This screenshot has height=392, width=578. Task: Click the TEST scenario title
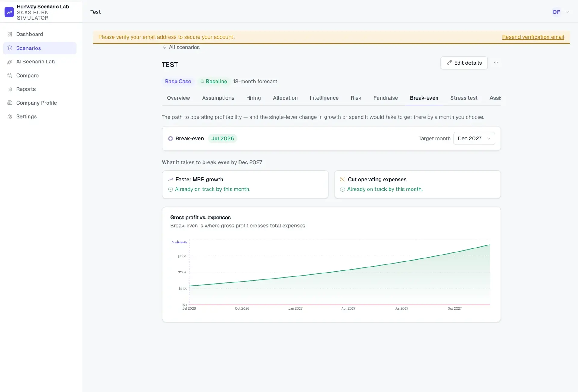pyautogui.click(x=170, y=65)
